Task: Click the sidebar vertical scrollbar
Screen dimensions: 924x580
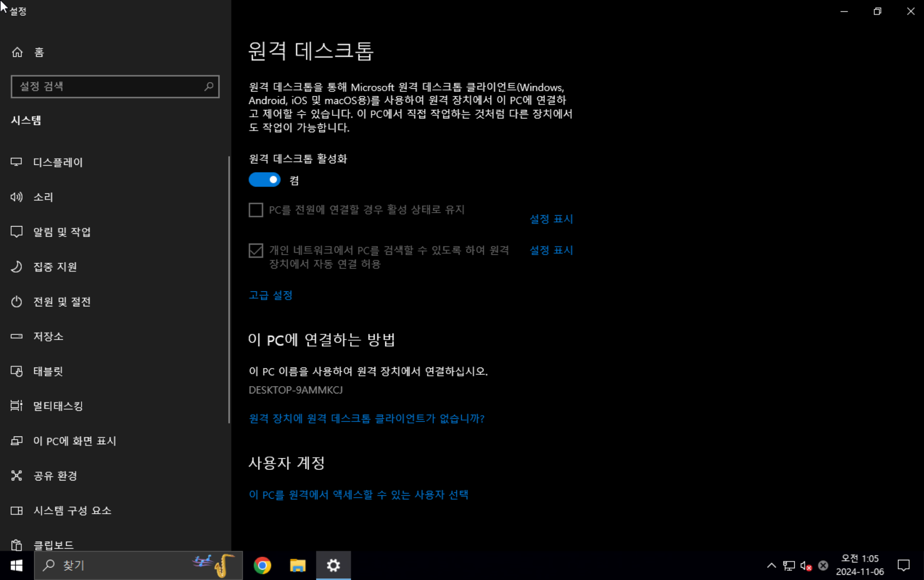Action: coord(229,289)
